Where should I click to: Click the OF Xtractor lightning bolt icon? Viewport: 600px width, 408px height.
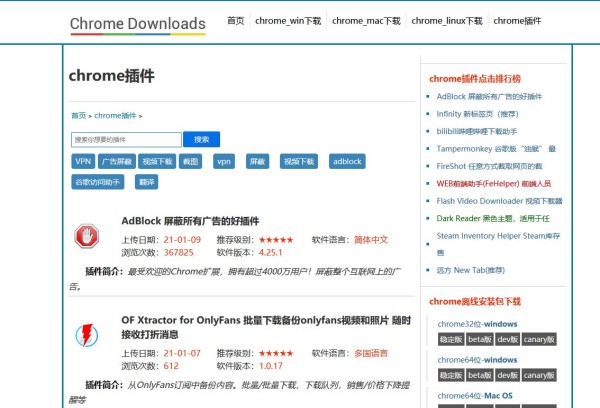[x=87, y=332]
